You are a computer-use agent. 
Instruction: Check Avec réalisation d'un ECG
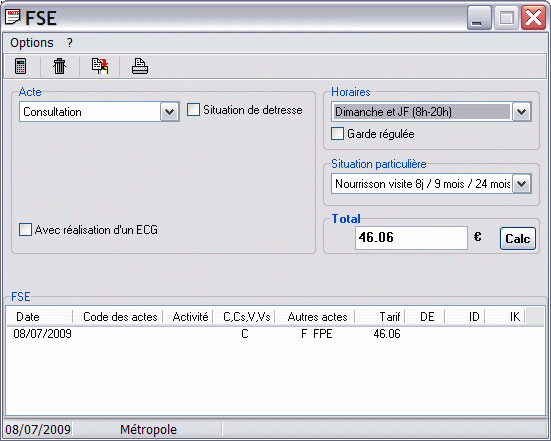tap(25, 229)
